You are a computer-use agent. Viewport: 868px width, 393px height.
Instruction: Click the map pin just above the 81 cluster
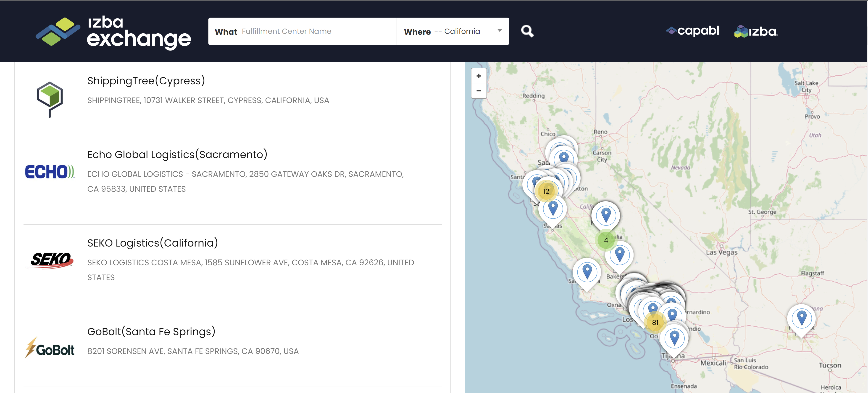point(652,308)
